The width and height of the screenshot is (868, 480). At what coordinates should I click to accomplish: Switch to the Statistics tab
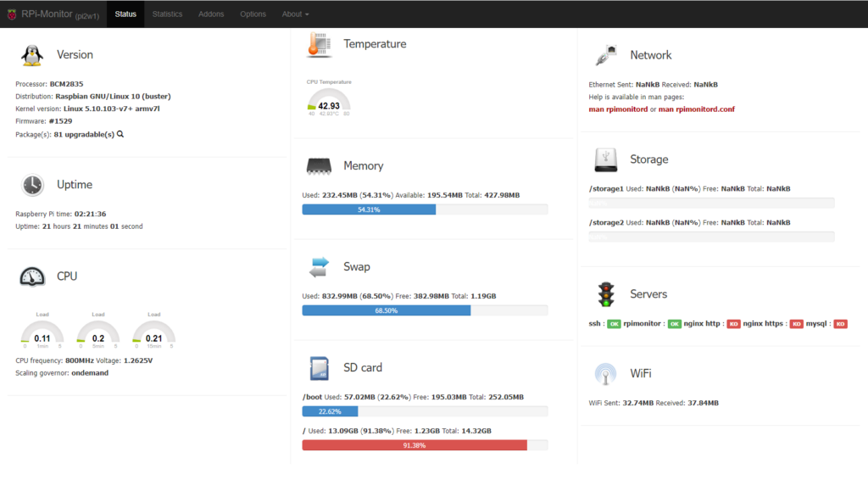[167, 14]
